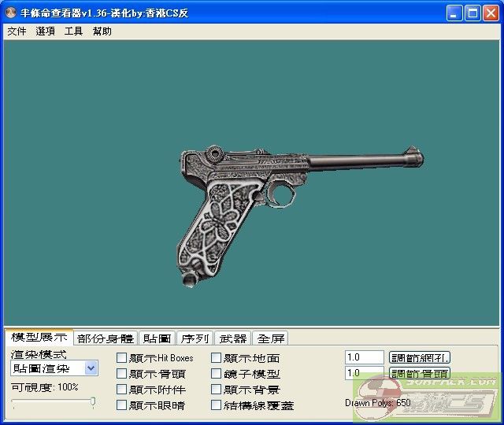504x425 pixels.
Task: Enable 顯示地面 checkbox
Action: coord(216,357)
